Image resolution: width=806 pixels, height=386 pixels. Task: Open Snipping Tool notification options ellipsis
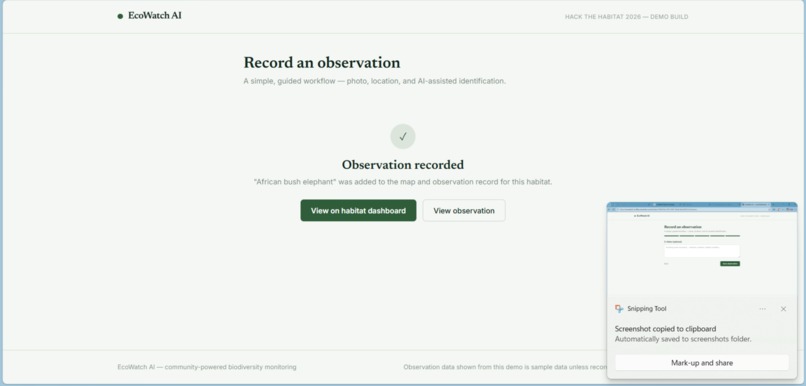tap(762, 309)
